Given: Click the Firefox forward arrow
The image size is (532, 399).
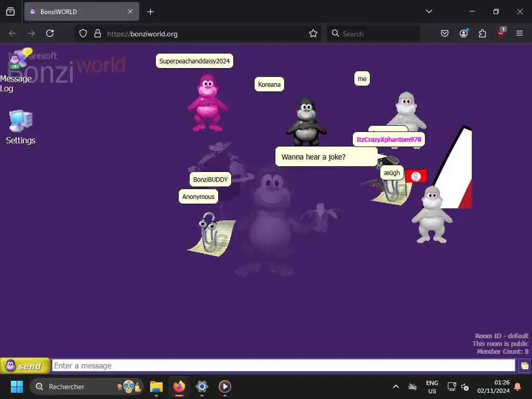Looking at the screenshot, I should pos(31,34).
